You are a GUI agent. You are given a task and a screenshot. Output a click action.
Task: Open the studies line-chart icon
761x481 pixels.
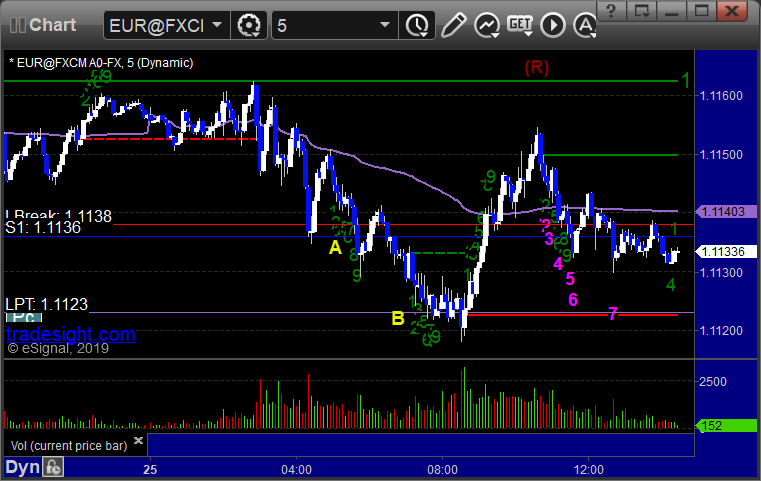coord(487,25)
